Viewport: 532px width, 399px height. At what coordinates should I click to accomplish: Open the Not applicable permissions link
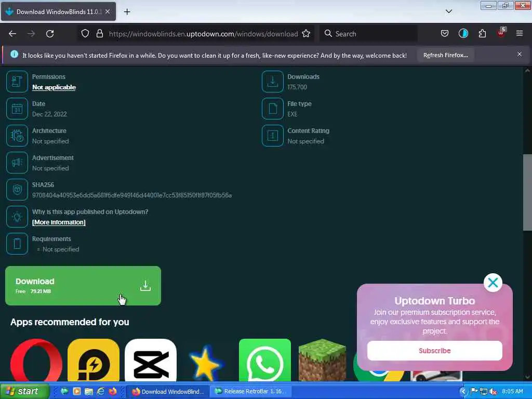point(54,87)
